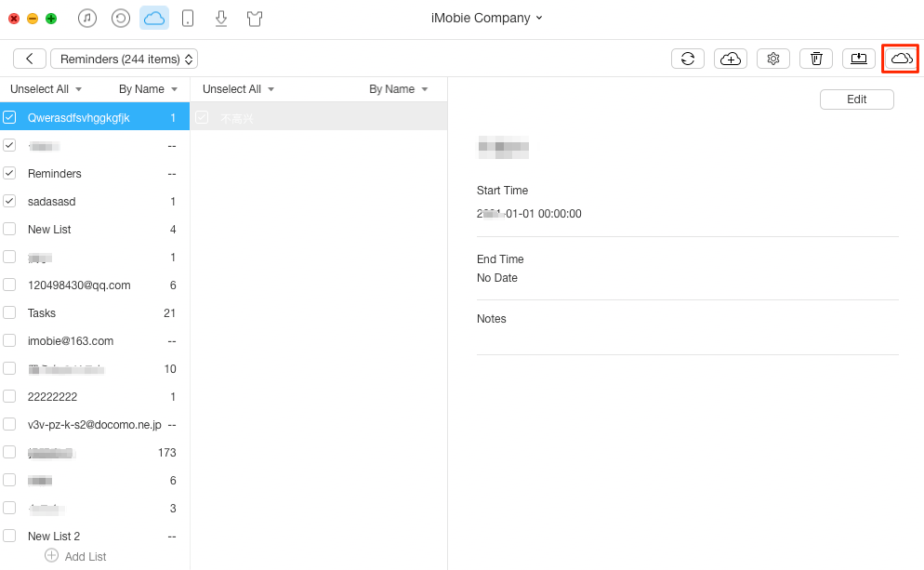Uncheck the Reminders list checkbox

click(x=9, y=173)
